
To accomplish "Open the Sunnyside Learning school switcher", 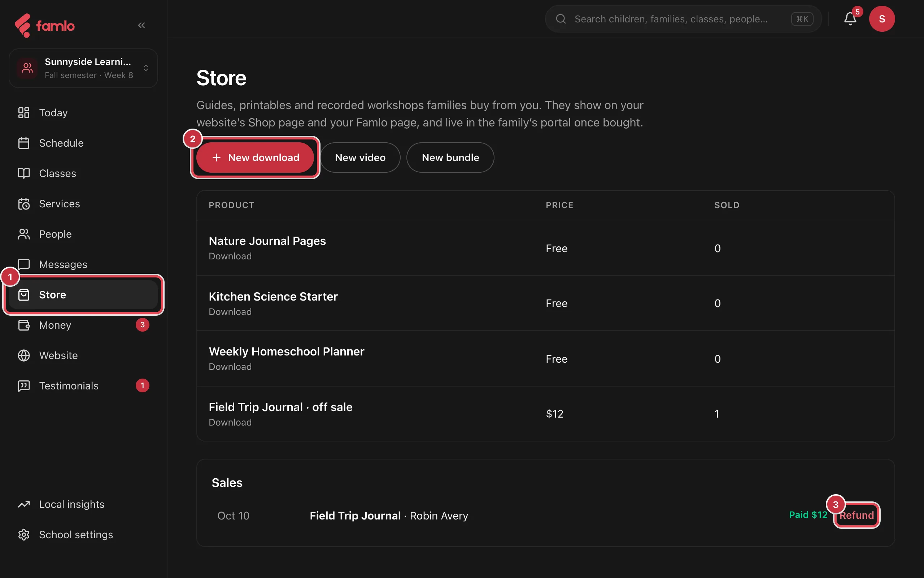I will tap(83, 68).
